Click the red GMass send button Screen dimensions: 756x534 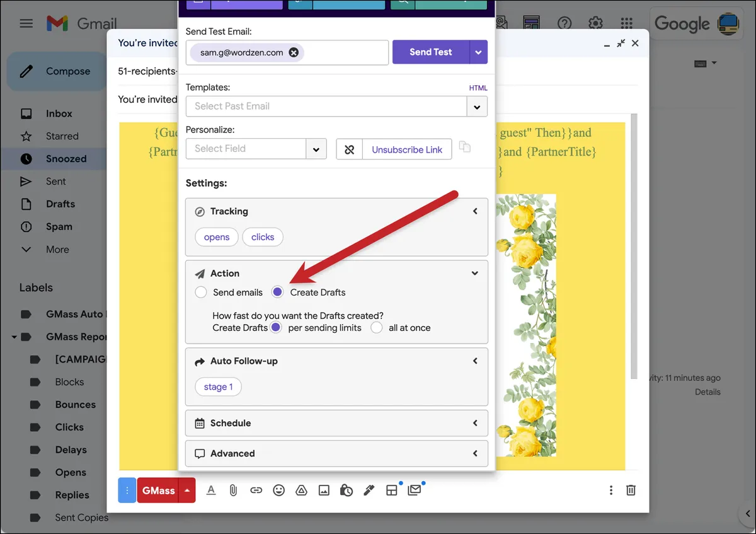[x=158, y=490]
